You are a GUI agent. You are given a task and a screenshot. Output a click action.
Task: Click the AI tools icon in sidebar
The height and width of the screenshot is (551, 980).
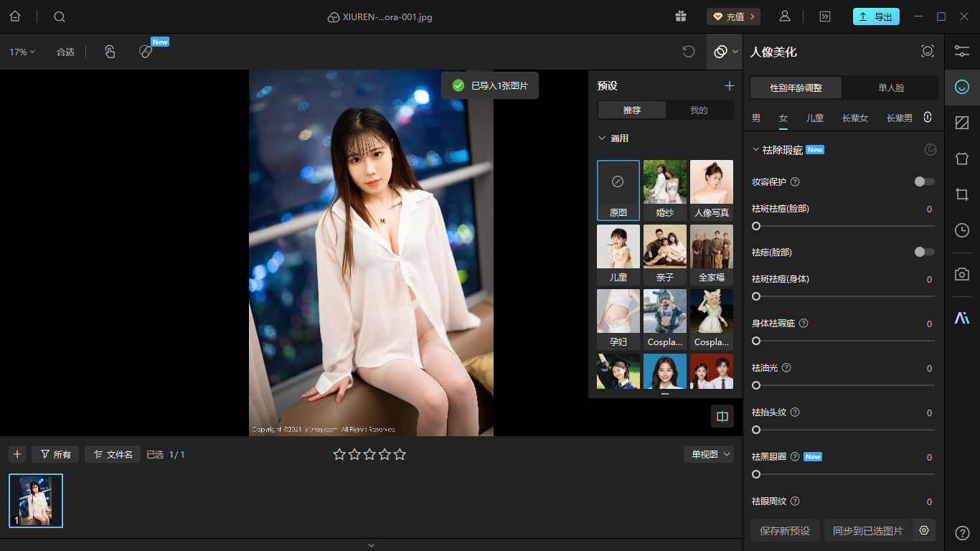tap(962, 318)
